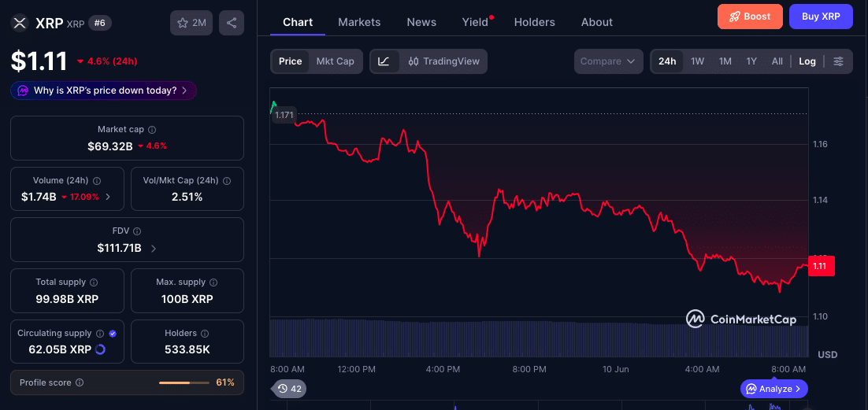The height and width of the screenshot is (410, 868).
Task: Select the Mkt Cap chart toggle
Action: click(x=335, y=61)
